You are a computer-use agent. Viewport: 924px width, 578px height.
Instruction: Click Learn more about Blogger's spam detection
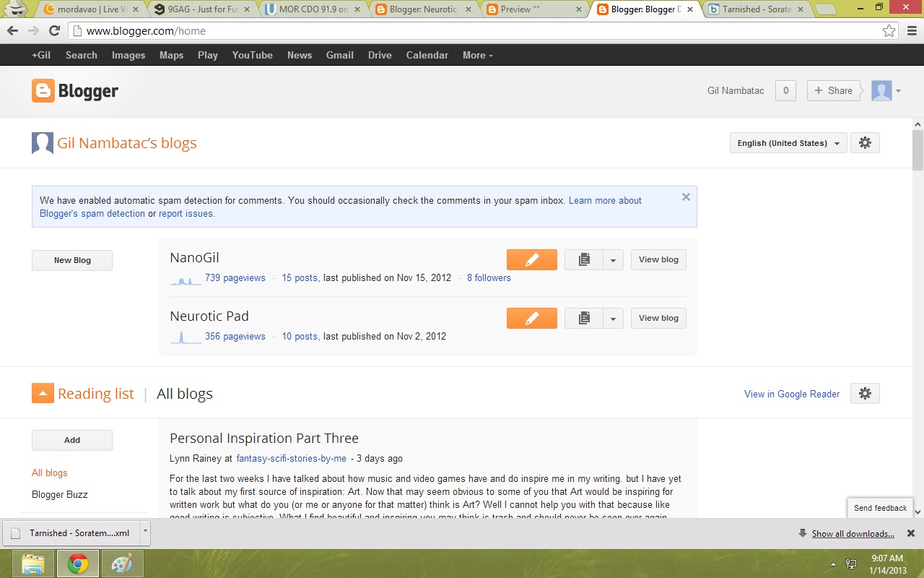click(x=605, y=201)
